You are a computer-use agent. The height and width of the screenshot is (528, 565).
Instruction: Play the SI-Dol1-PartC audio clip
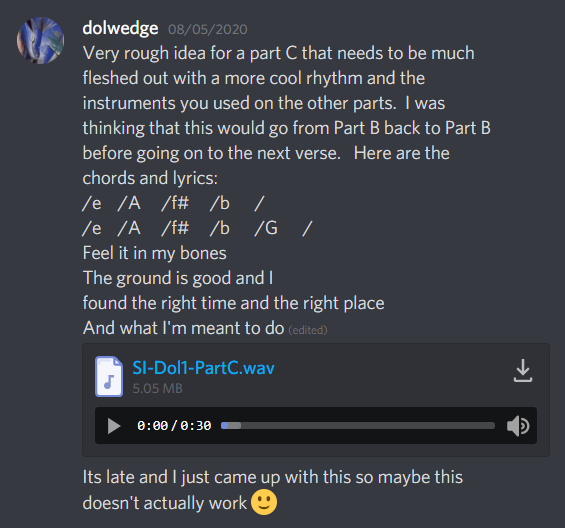tap(114, 426)
